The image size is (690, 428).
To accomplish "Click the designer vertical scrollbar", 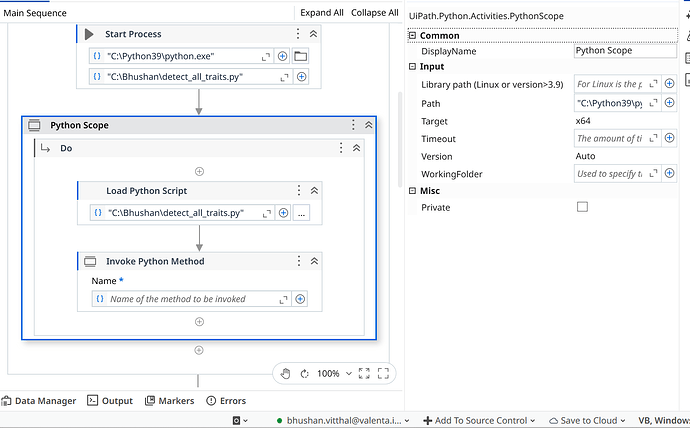I will (x=400, y=139).
